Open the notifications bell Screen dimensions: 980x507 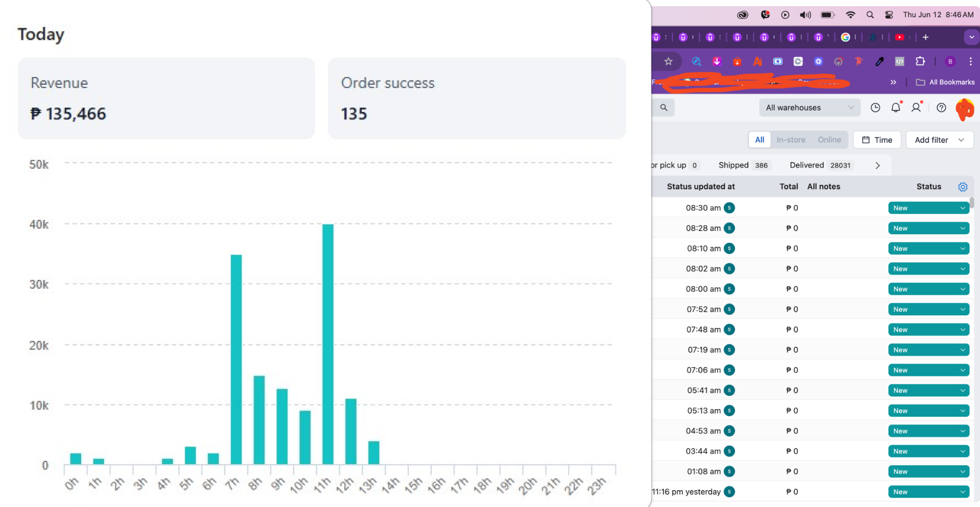896,108
